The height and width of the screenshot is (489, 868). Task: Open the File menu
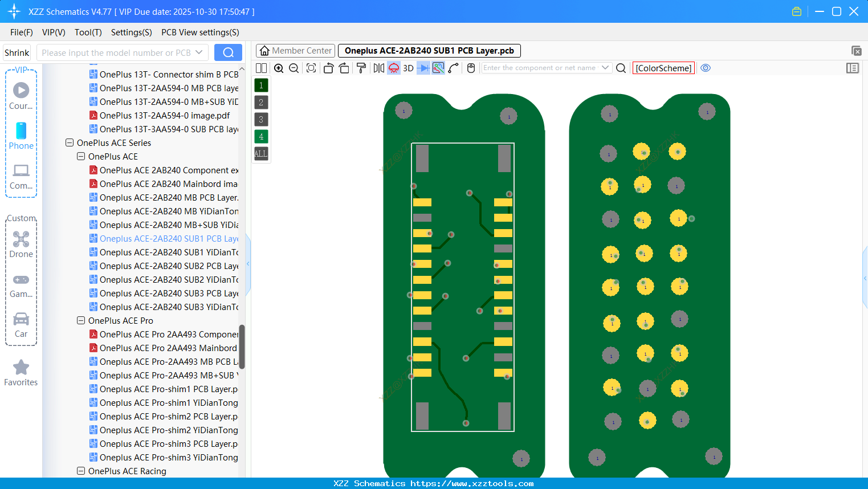[x=21, y=32]
